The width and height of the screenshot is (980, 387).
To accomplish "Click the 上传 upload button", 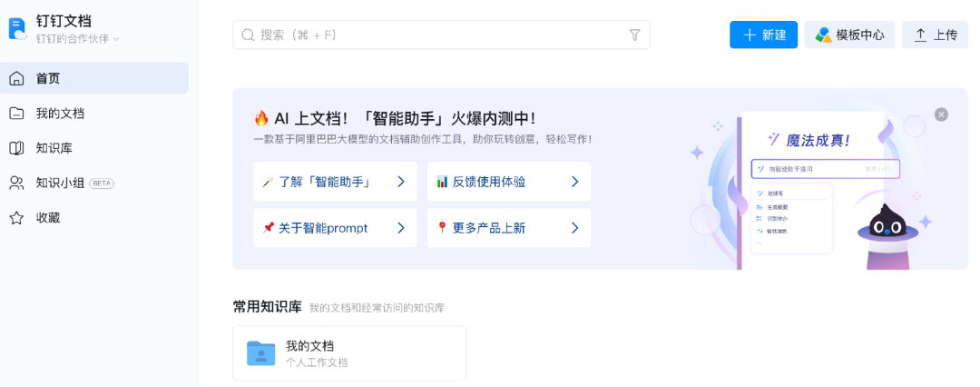I will click(935, 35).
